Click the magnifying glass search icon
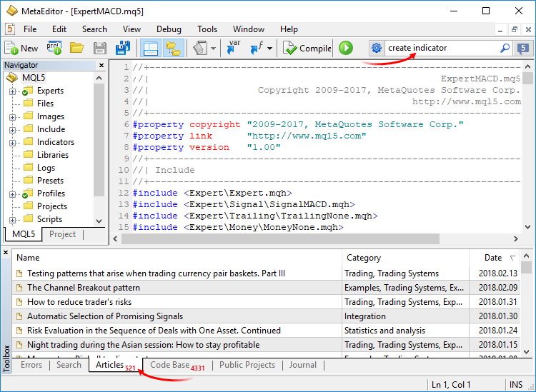This screenshot has height=392, width=536. pos(505,48)
